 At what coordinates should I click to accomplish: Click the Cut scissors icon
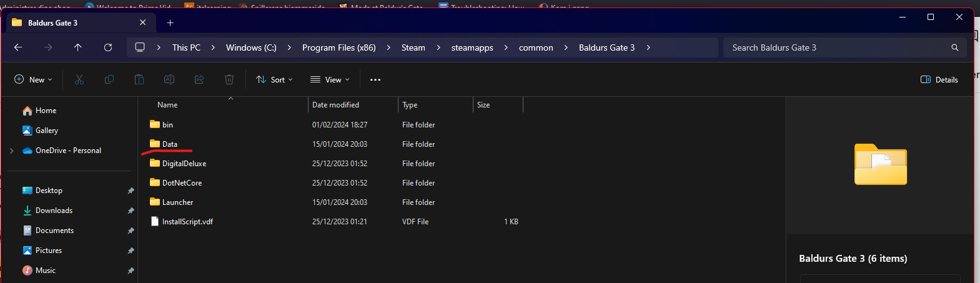pos(79,79)
